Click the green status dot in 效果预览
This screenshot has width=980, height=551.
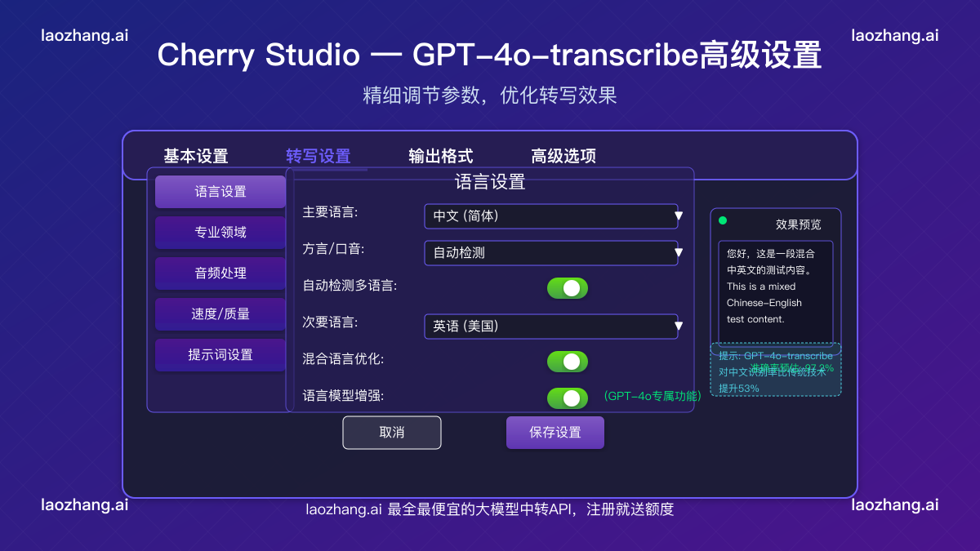point(723,220)
